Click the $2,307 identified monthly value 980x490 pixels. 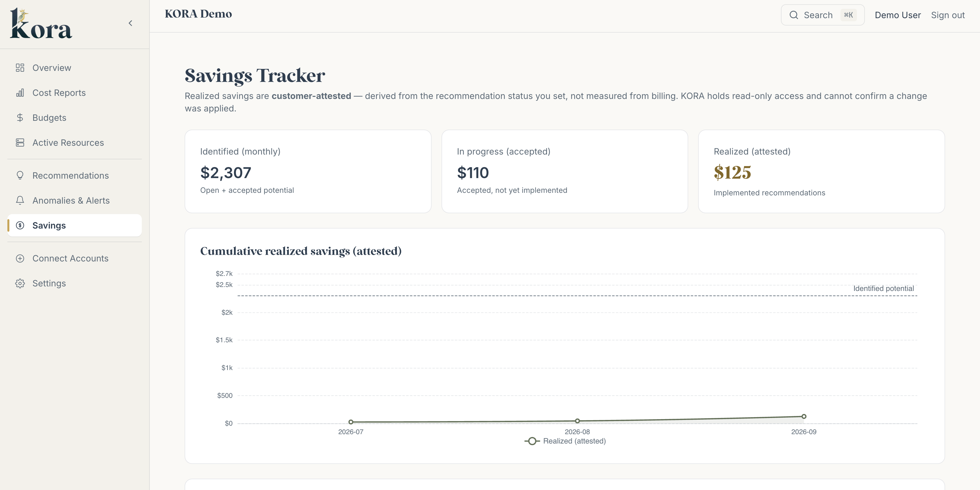226,173
